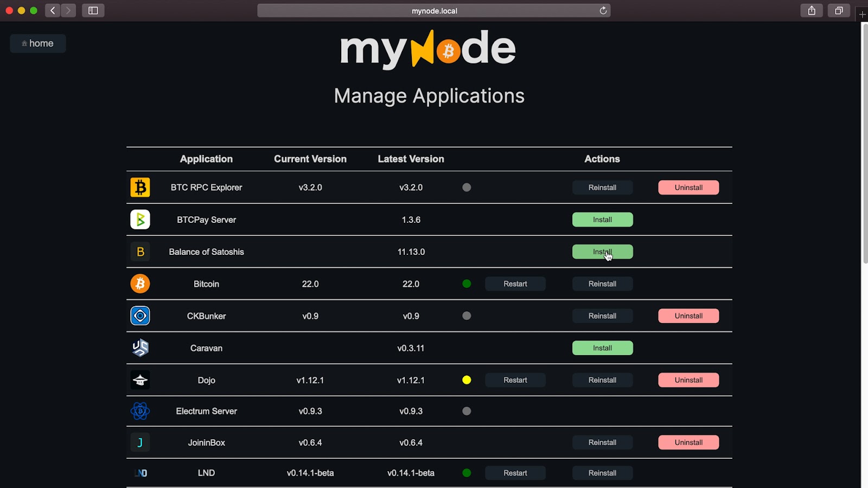Click the Electrum Server app icon
868x488 pixels.
pyautogui.click(x=140, y=411)
